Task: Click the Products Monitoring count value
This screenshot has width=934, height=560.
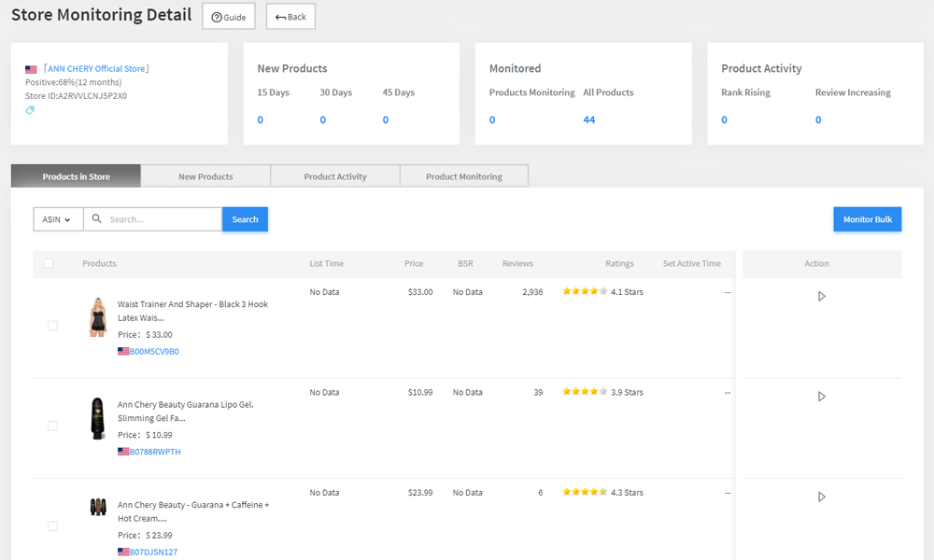Action: coord(492,119)
